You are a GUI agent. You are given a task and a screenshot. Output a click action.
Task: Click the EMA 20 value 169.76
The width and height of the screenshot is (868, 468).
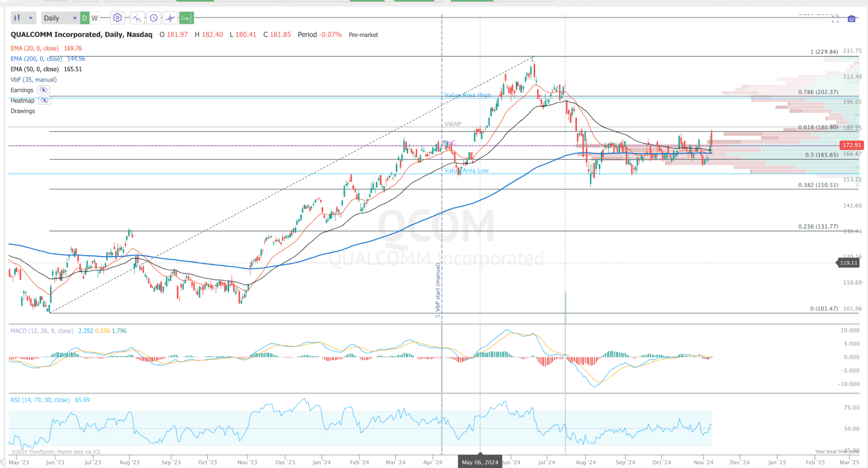[x=73, y=48]
